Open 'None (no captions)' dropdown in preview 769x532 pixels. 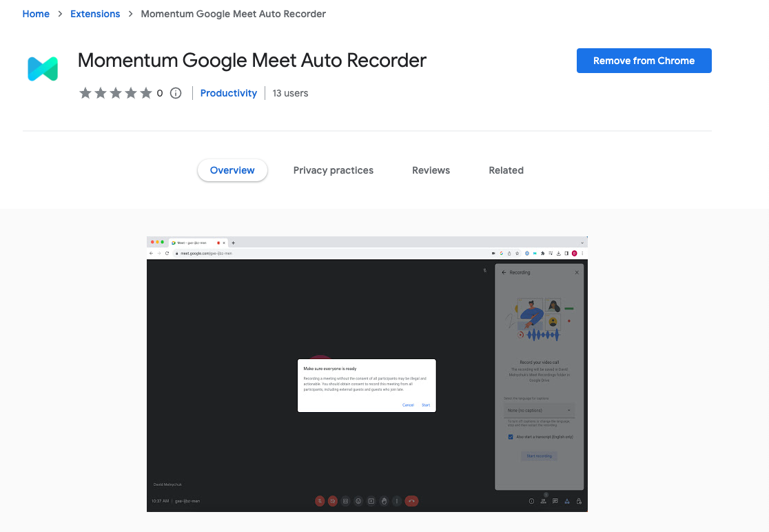coord(539,411)
